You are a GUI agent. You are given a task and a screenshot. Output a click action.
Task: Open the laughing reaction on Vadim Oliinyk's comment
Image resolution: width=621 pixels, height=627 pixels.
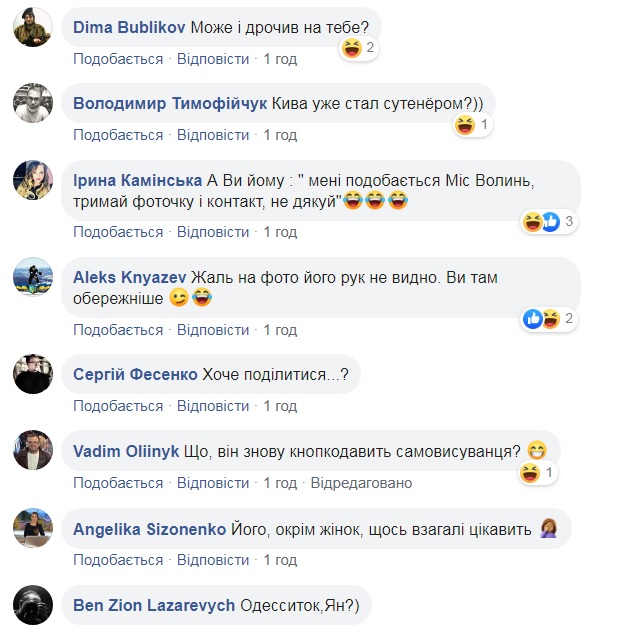coord(537,473)
